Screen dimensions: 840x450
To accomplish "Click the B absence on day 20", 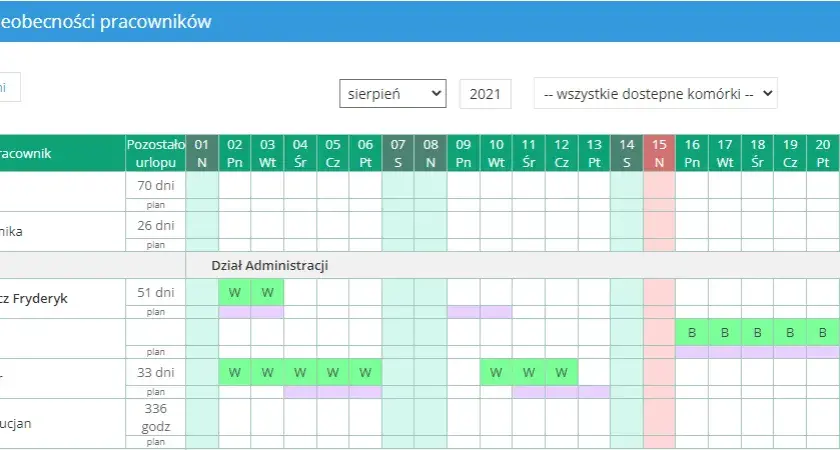I will (823, 333).
